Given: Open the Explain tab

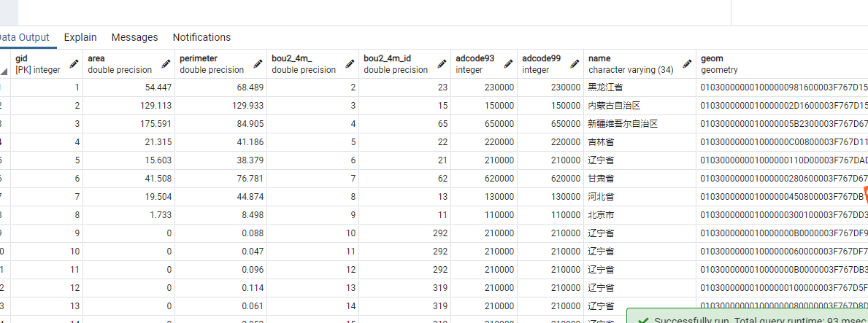Looking at the screenshot, I should [x=80, y=37].
